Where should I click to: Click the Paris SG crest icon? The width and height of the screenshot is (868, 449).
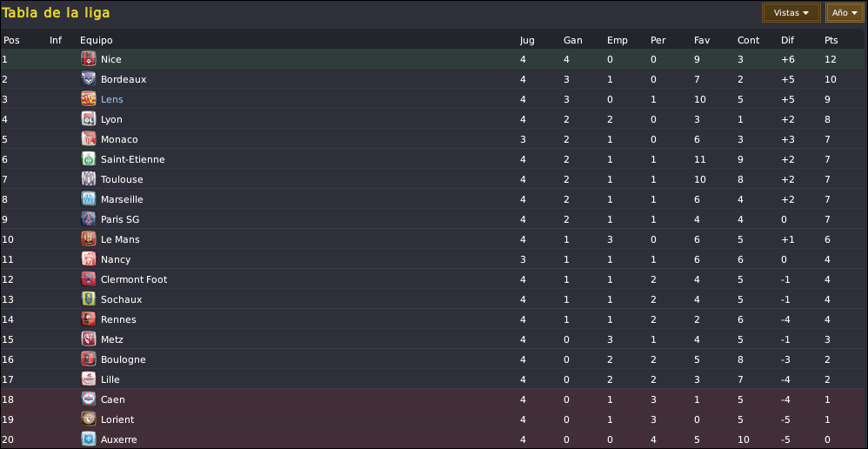click(88, 219)
